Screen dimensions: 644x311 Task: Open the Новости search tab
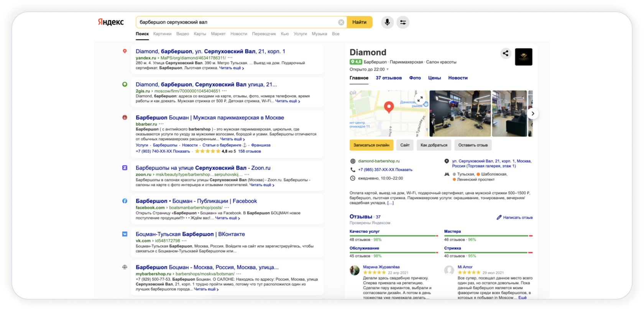239,34
